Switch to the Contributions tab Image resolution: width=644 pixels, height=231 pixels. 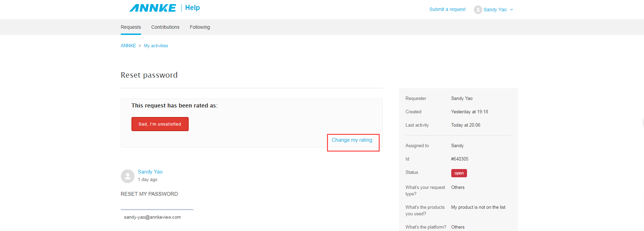pos(165,27)
